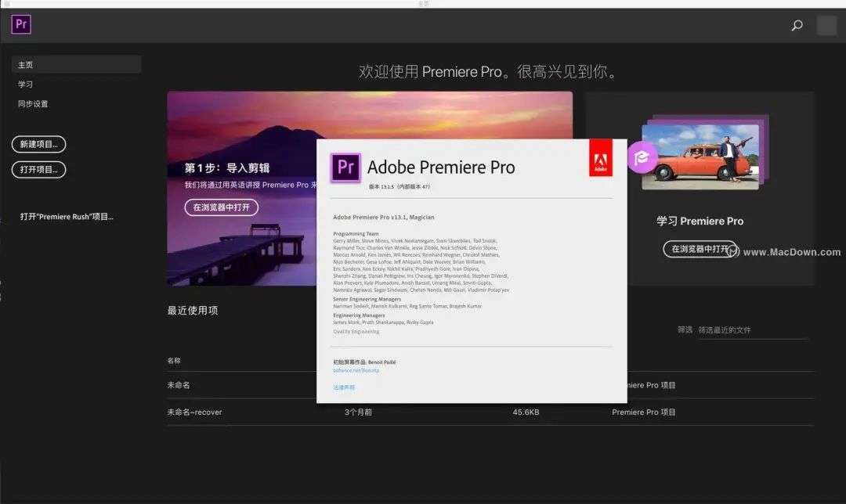Click the Pr icon in About dialog
846x504 pixels.
345,167
